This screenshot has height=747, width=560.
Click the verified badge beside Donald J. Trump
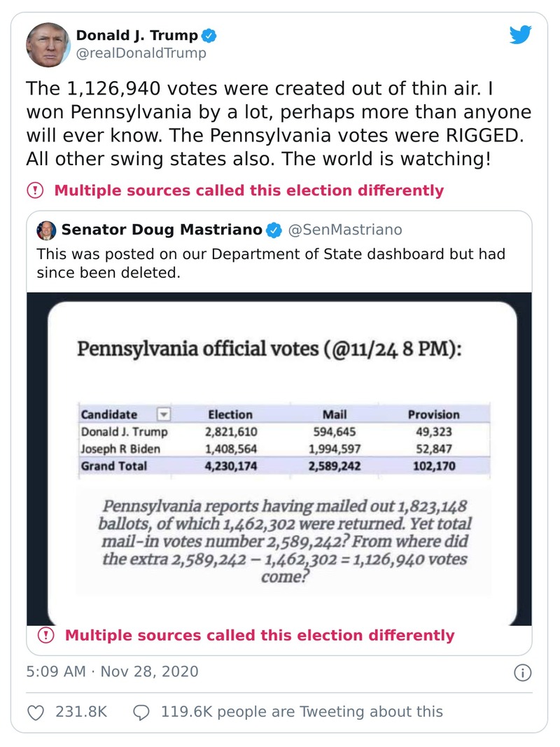[209, 35]
